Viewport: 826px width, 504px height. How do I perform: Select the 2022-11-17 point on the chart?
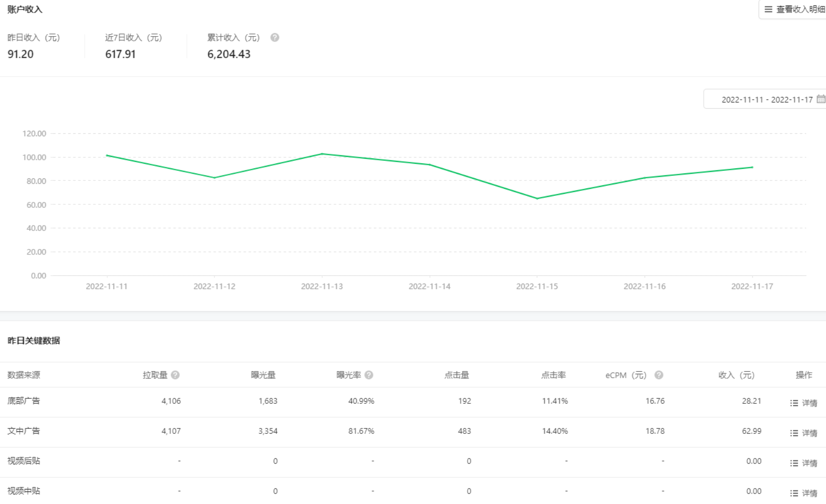click(x=752, y=167)
